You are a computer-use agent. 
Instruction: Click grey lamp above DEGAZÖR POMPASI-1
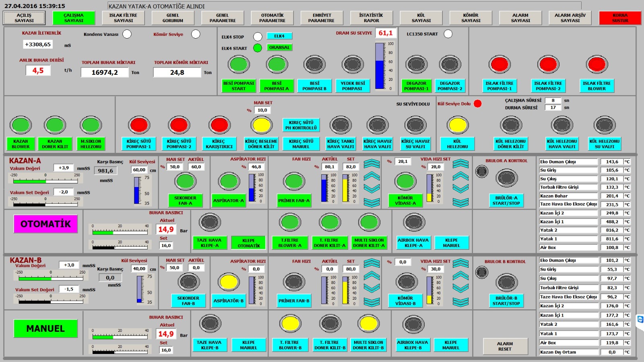tap(417, 64)
